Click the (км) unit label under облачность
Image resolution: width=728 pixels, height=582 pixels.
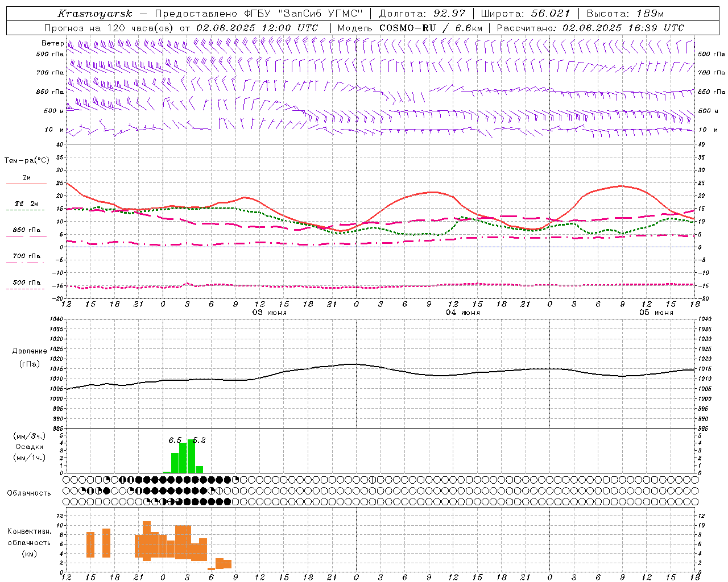tap(29, 554)
